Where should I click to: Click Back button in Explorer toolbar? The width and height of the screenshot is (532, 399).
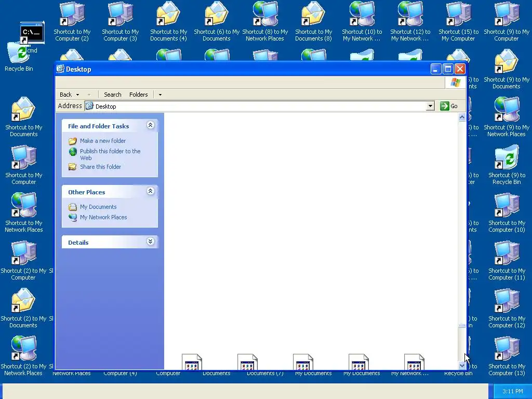coord(66,95)
